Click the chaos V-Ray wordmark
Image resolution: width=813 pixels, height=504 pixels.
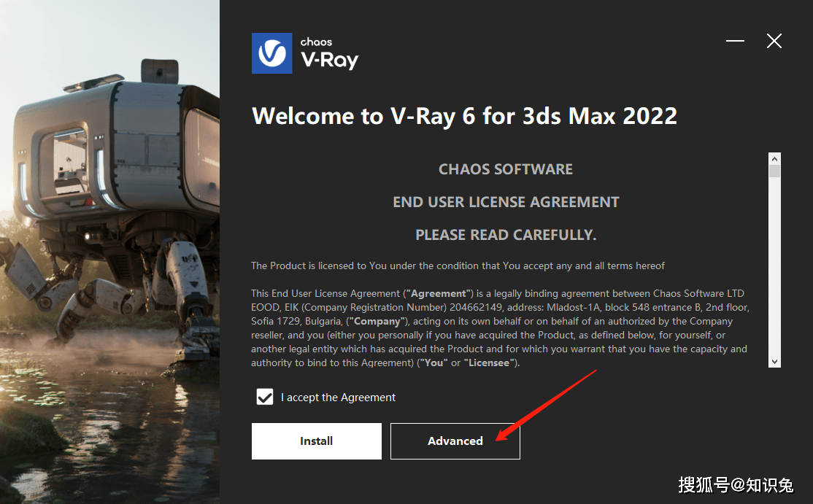(x=329, y=53)
